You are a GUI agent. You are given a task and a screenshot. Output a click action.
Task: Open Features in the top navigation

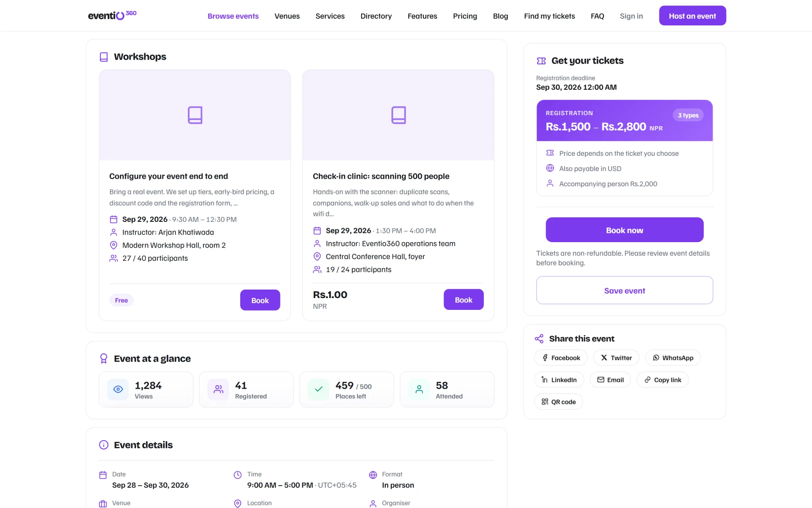(422, 16)
